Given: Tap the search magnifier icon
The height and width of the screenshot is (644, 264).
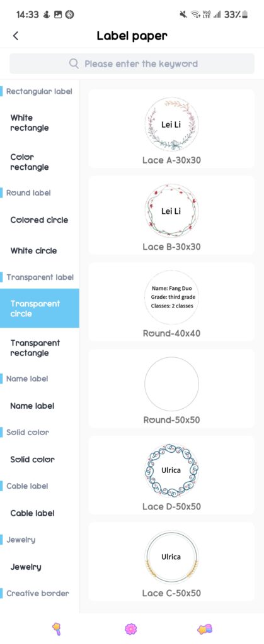Looking at the screenshot, I should pos(74,64).
